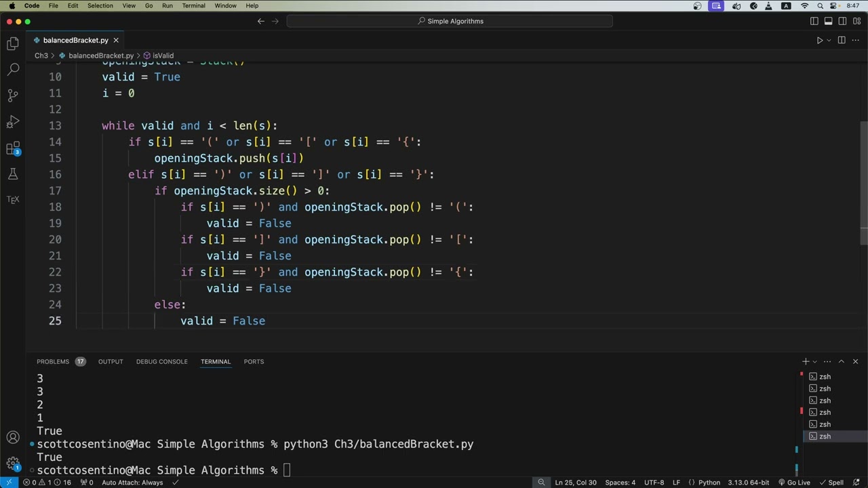
Task: Change file encoding UTF-8
Action: (654, 483)
